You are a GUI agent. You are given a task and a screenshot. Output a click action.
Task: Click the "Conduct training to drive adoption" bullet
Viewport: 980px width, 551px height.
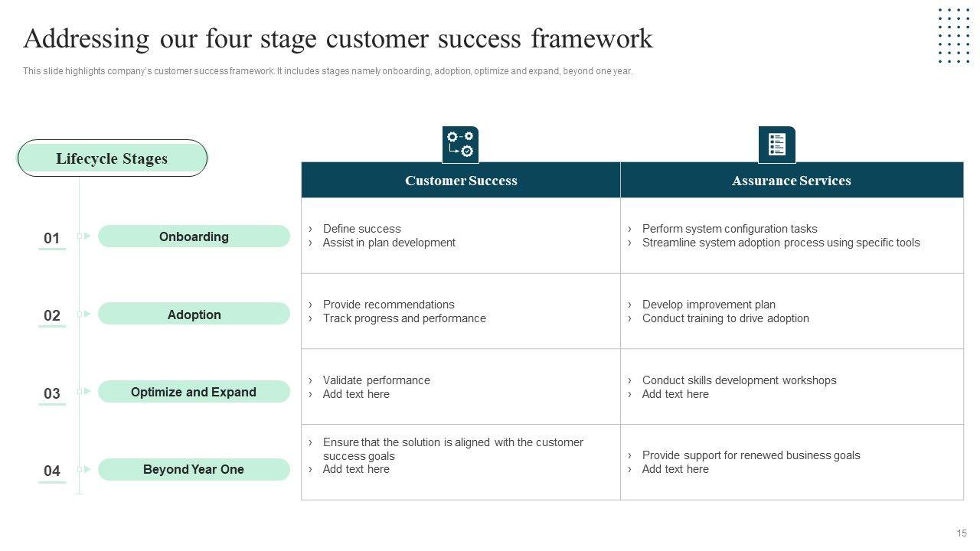725,318
